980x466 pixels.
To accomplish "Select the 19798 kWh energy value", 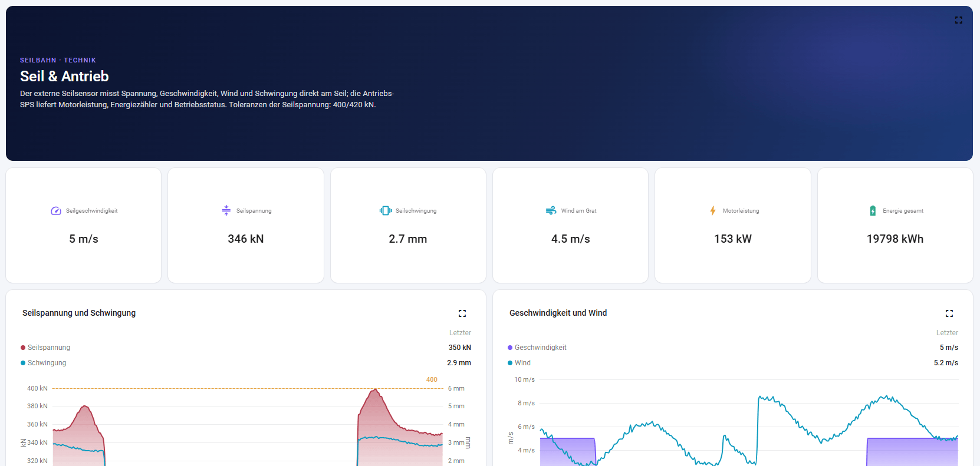I will pos(895,239).
